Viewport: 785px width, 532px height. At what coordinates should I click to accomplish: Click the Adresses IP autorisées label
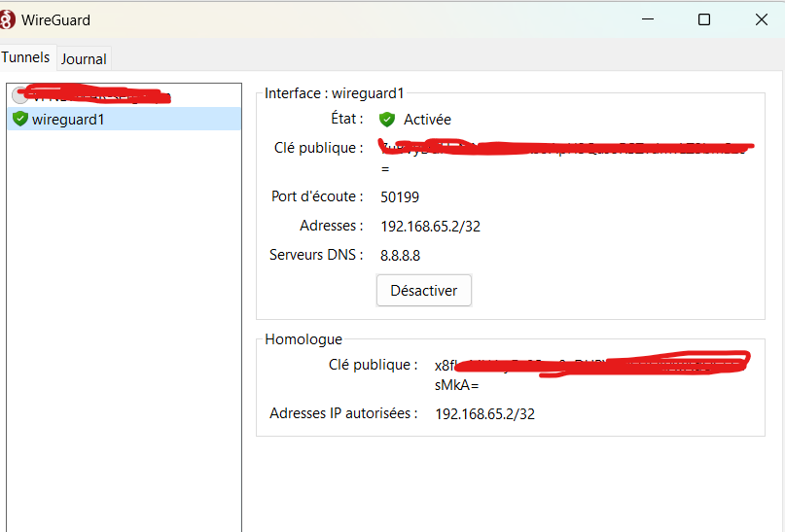343,413
